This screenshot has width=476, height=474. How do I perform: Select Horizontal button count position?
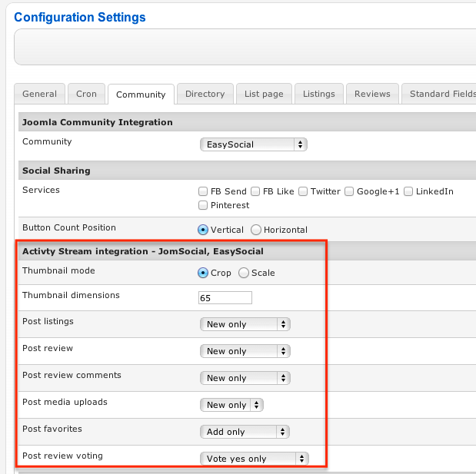coord(256,230)
